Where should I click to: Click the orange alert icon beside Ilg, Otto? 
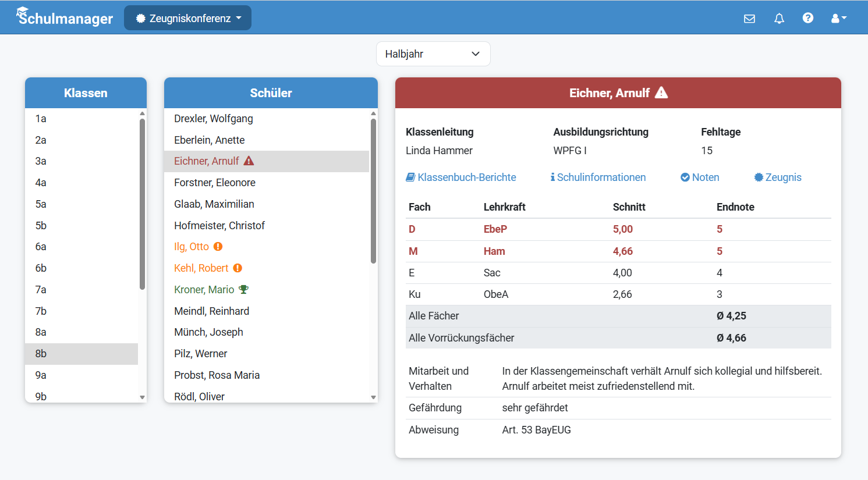[x=218, y=247]
